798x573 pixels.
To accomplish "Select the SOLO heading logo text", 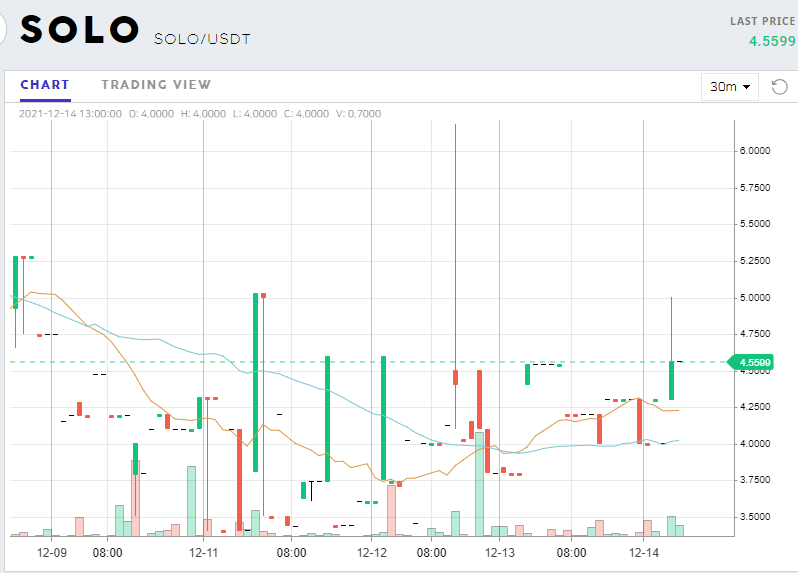I will (79, 29).
